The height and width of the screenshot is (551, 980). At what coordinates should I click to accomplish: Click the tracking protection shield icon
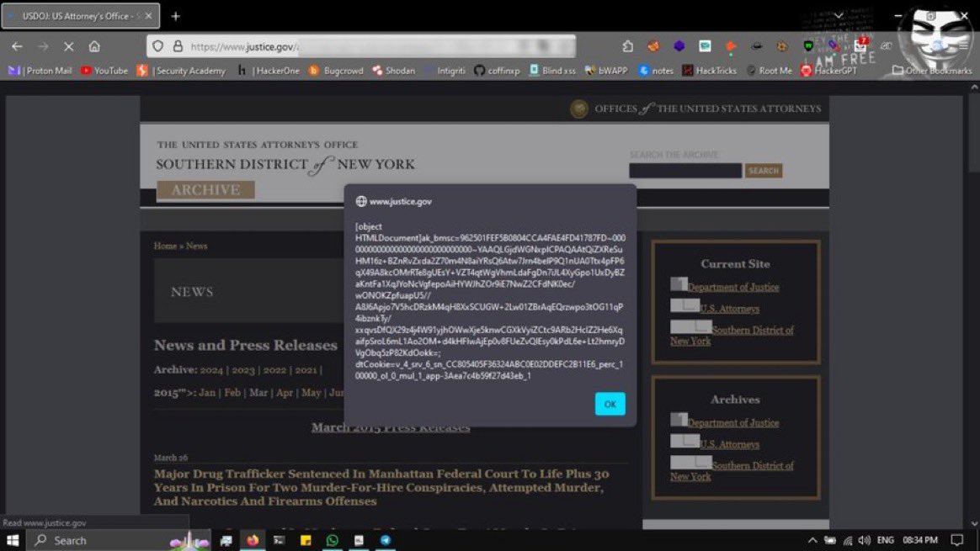pos(158,46)
